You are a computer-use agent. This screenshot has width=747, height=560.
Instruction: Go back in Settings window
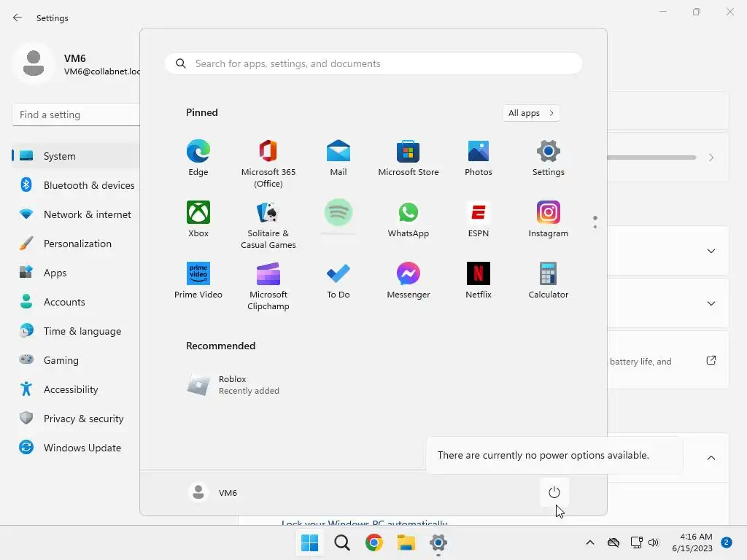tap(18, 17)
